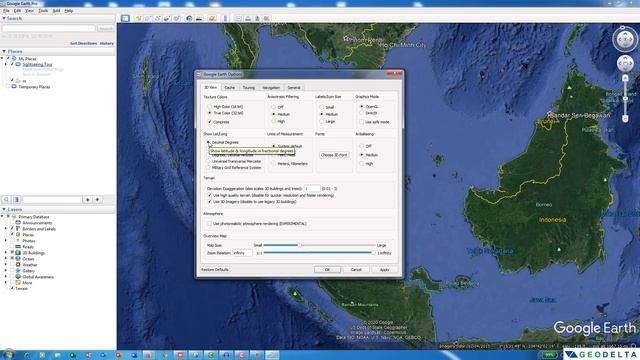Click the Apply button
Screen dimensions: 640x360
point(384,270)
